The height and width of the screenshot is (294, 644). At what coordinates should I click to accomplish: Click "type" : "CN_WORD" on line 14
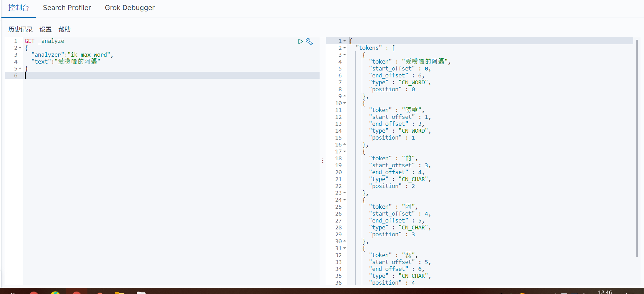400,131
